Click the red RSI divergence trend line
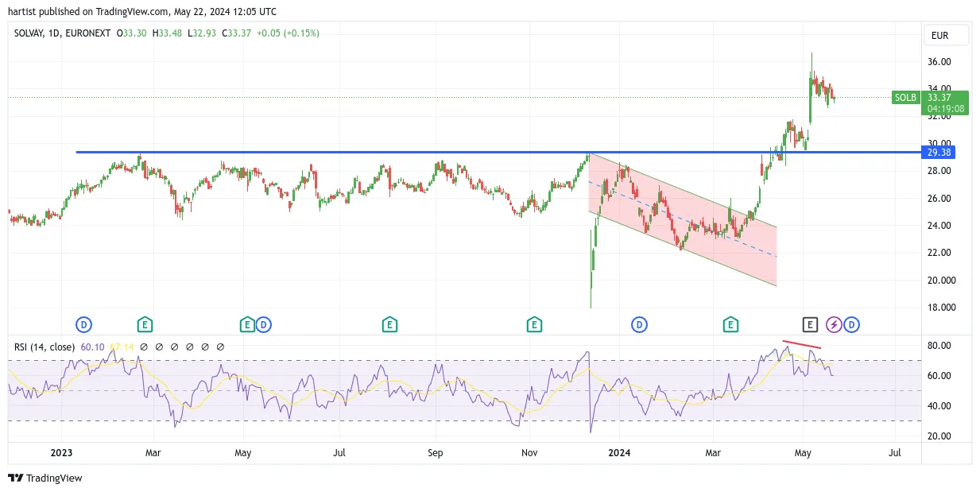Screen dimensions: 980x492 (x=802, y=345)
